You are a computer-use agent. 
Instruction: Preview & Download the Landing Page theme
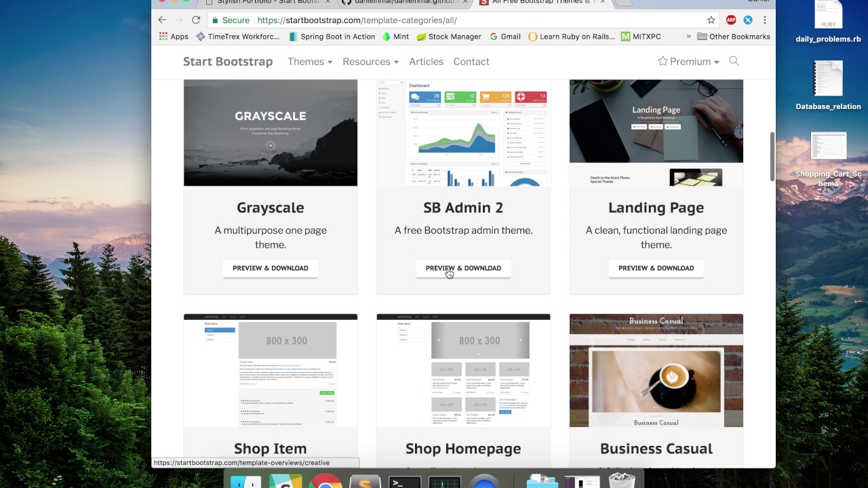click(x=656, y=268)
